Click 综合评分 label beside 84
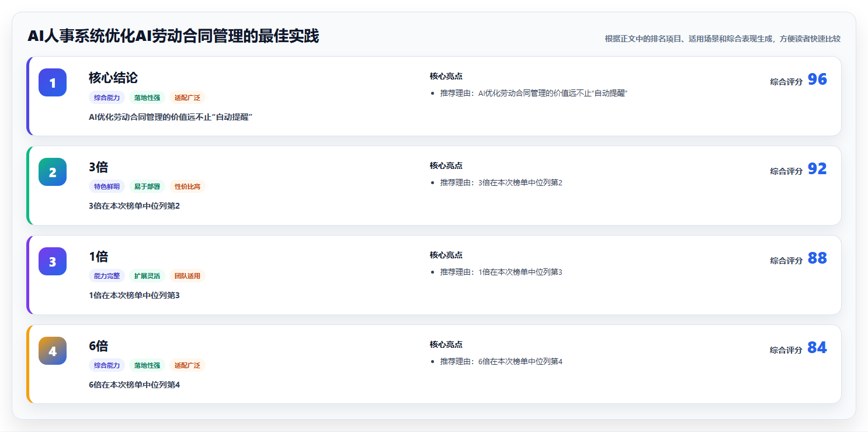 tap(786, 350)
